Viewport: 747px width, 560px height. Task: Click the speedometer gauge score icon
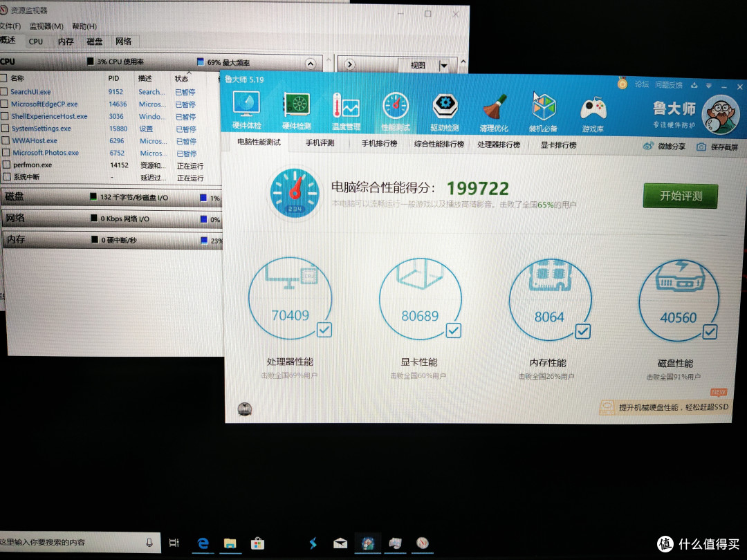click(x=295, y=193)
